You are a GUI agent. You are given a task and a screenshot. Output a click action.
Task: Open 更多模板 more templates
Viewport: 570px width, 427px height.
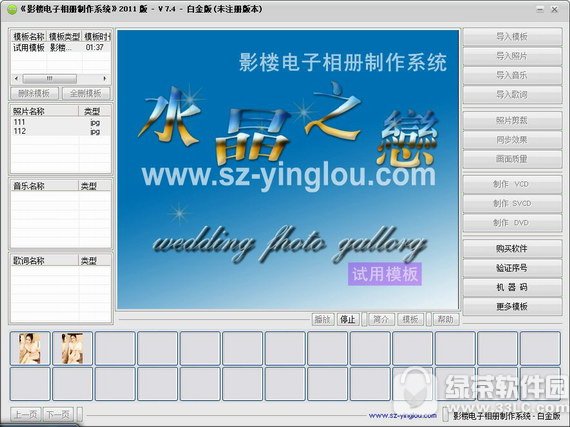512,307
